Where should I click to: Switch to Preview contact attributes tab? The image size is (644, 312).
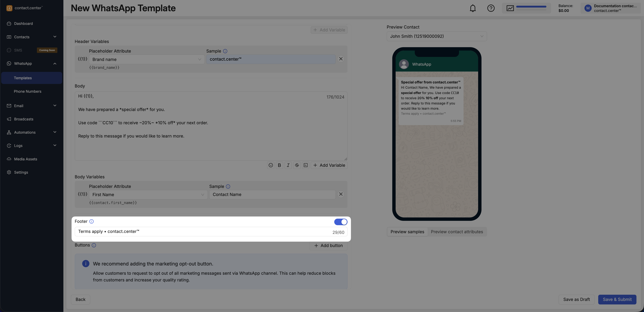pos(457,232)
